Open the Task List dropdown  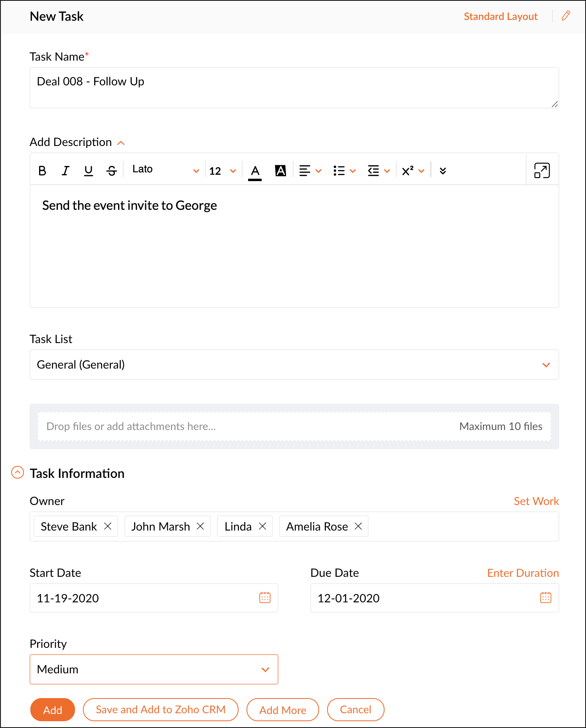click(294, 365)
